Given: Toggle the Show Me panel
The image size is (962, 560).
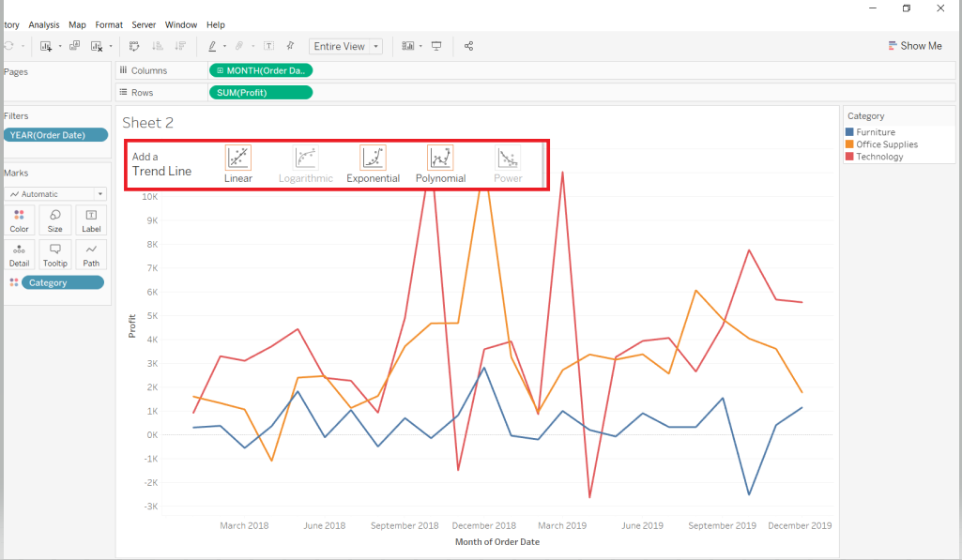Looking at the screenshot, I should 914,46.
